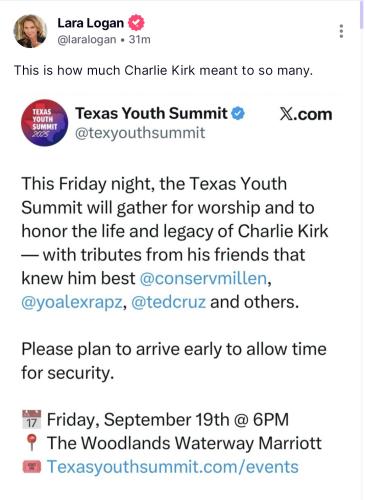
Task: Click the ticket emoji beside the events link
Action: (32, 467)
